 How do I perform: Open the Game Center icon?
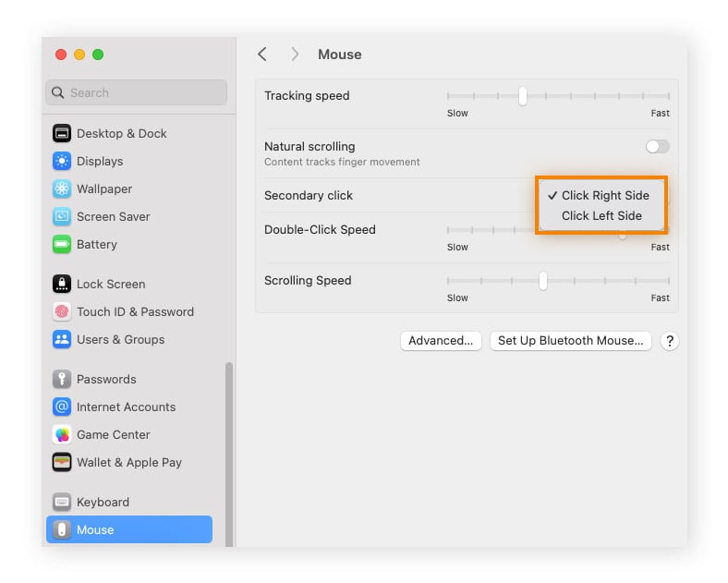tap(62, 434)
